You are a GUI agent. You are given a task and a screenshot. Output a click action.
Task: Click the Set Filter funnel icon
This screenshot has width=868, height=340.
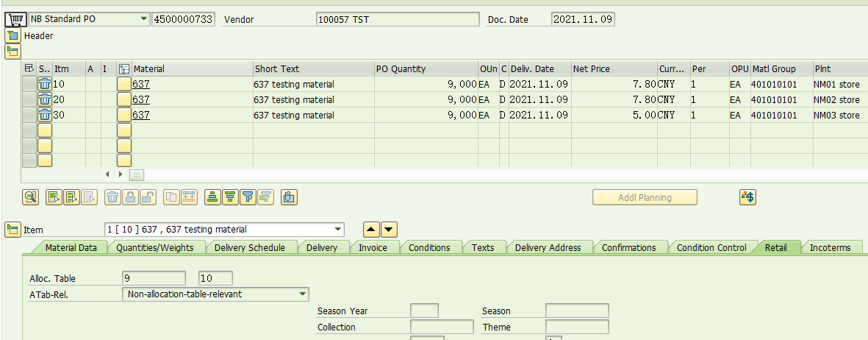pos(248,197)
